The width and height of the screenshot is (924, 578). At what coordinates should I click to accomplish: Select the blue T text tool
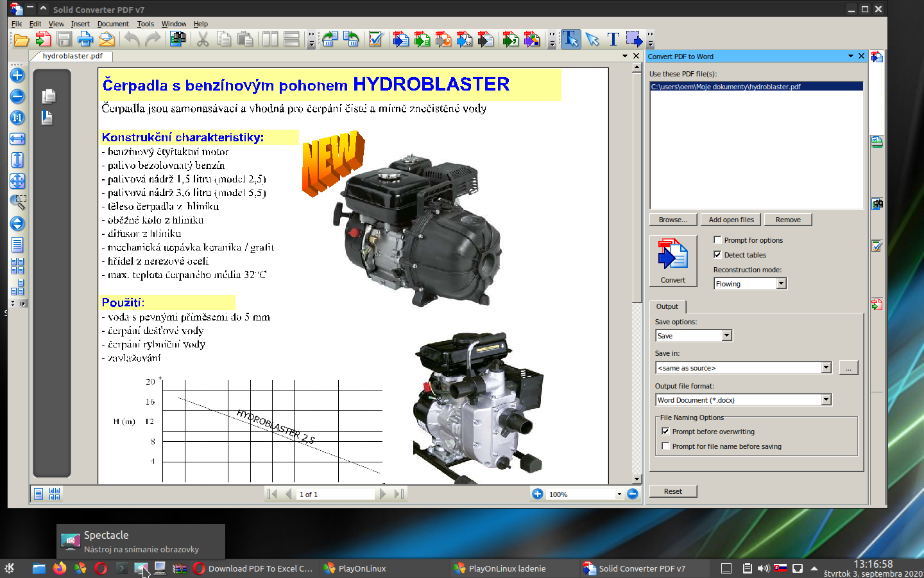tap(613, 40)
